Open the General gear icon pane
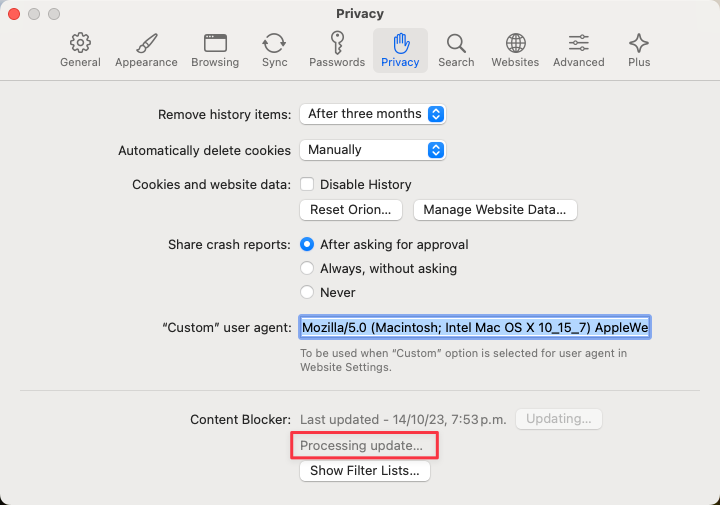This screenshot has width=720, height=505. pos(80,49)
